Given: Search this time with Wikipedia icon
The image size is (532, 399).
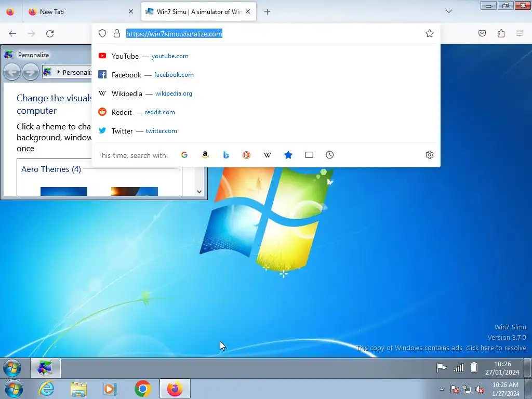Looking at the screenshot, I should pos(268,155).
